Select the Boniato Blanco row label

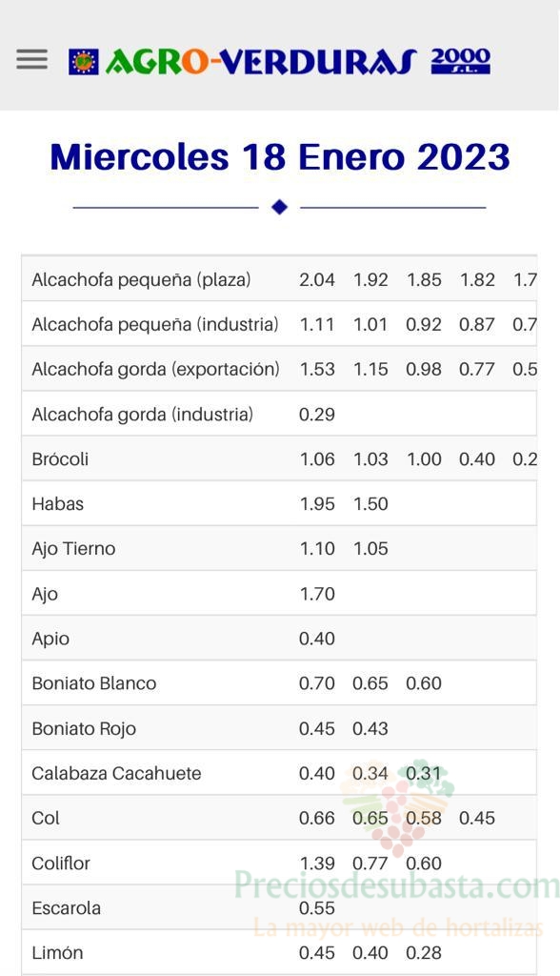click(94, 683)
